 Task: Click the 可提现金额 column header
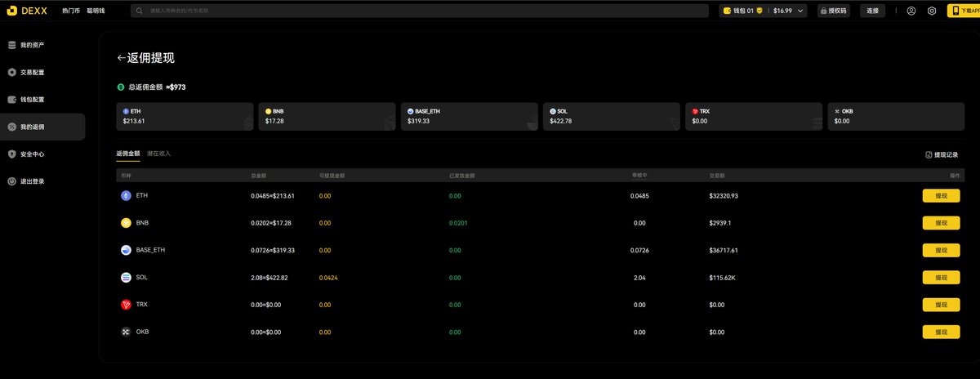click(331, 176)
